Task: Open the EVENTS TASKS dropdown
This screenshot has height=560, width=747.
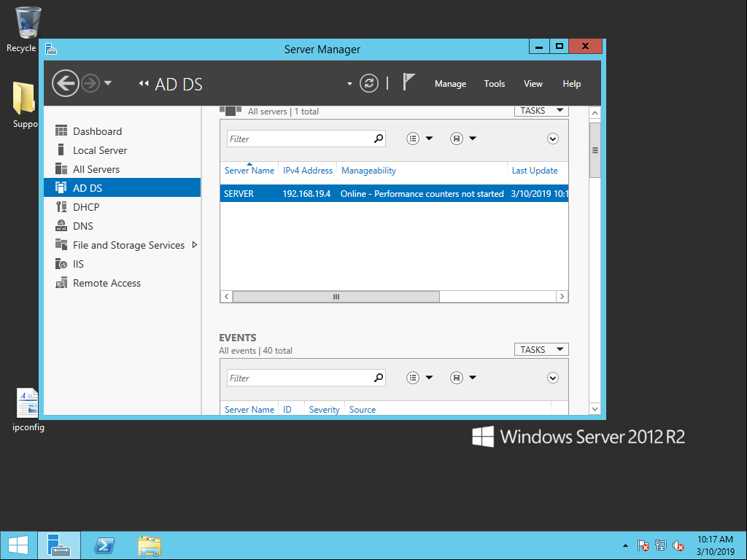Action: (x=541, y=349)
